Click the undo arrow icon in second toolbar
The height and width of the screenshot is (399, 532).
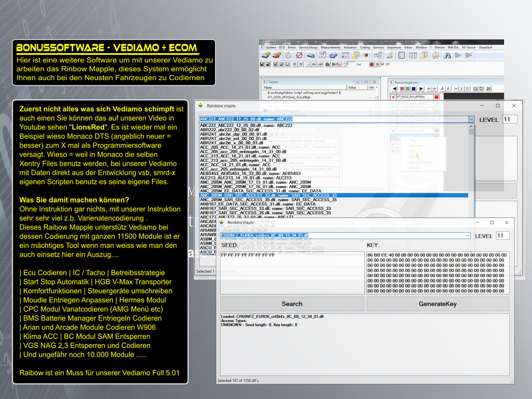(294, 64)
